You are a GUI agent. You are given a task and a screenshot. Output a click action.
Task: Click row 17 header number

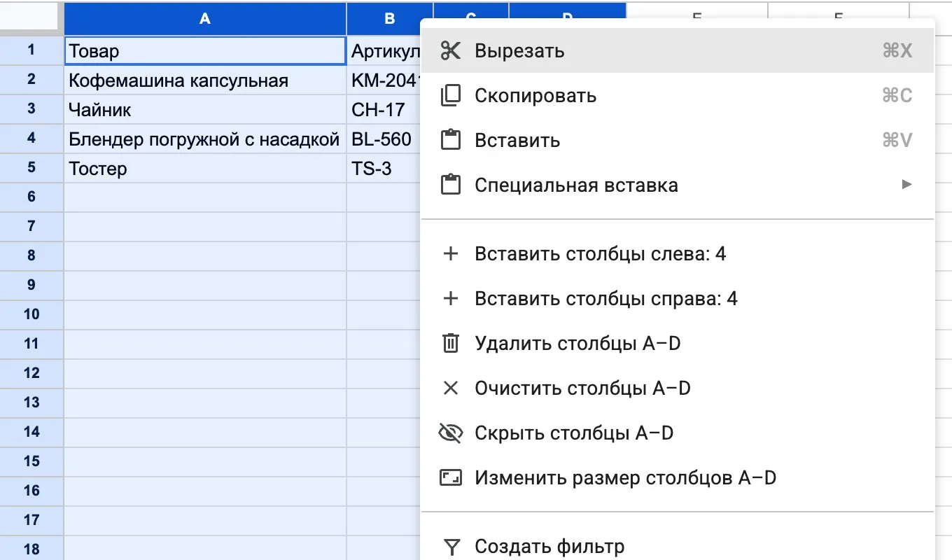pos(31,520)
